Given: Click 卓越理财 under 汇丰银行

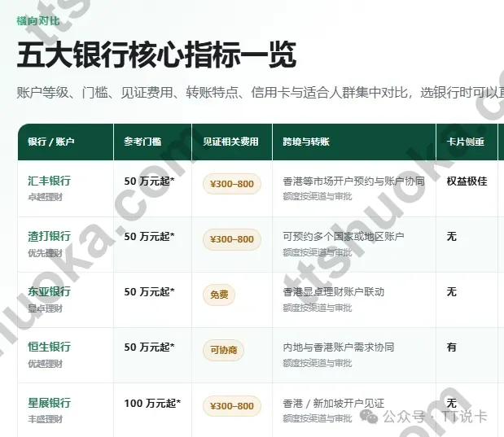Looking at the screenshot, I should coord(45,197).
